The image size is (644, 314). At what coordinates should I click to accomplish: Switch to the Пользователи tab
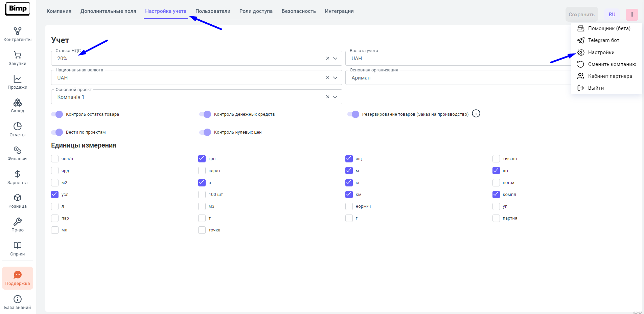tap(213, 11)
